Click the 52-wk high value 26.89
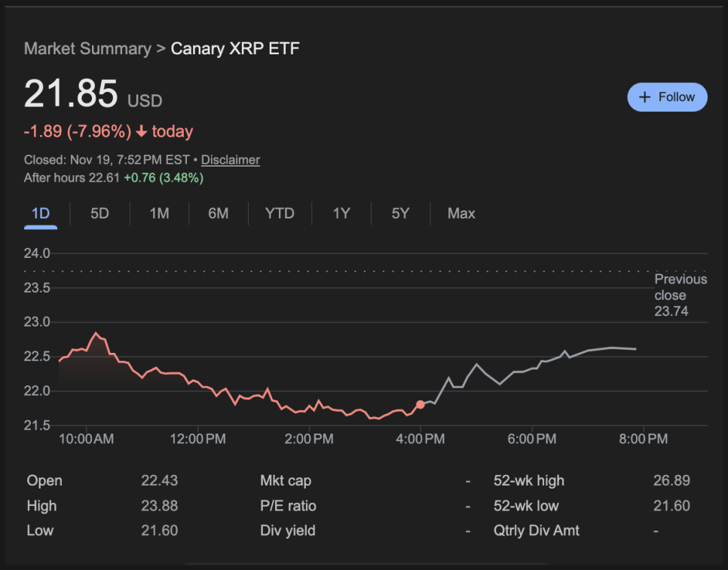The image size is (728, 570). (x=671, y=481)
